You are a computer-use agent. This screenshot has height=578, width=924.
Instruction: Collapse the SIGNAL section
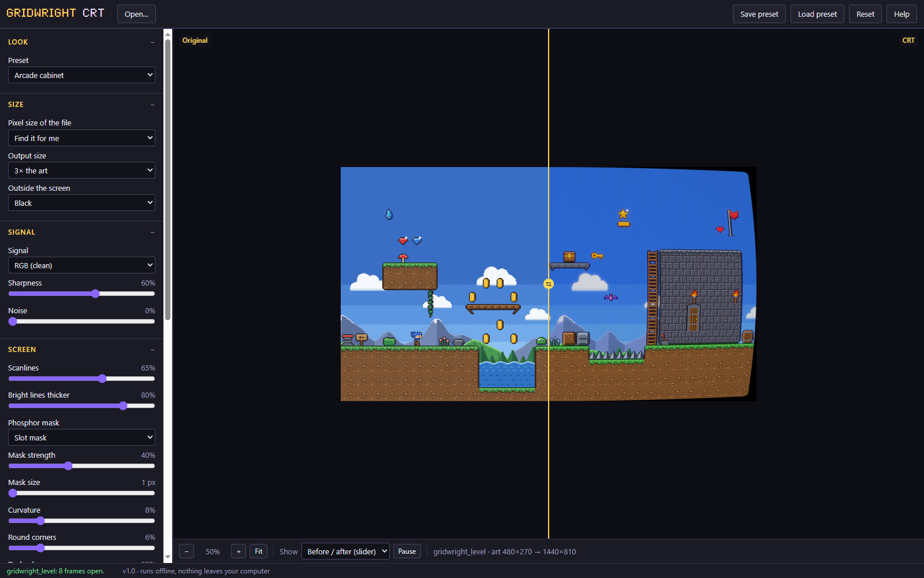(152, 232)
